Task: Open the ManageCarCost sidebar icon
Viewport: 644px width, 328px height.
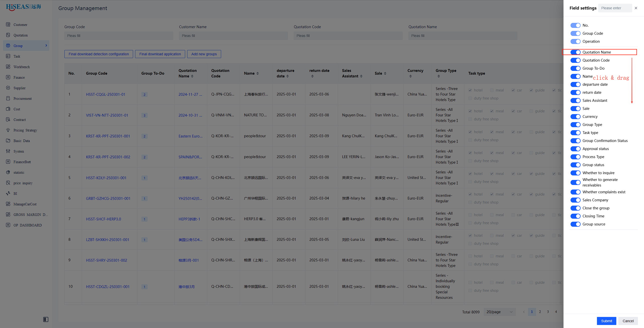Action: tap(8, 204)
